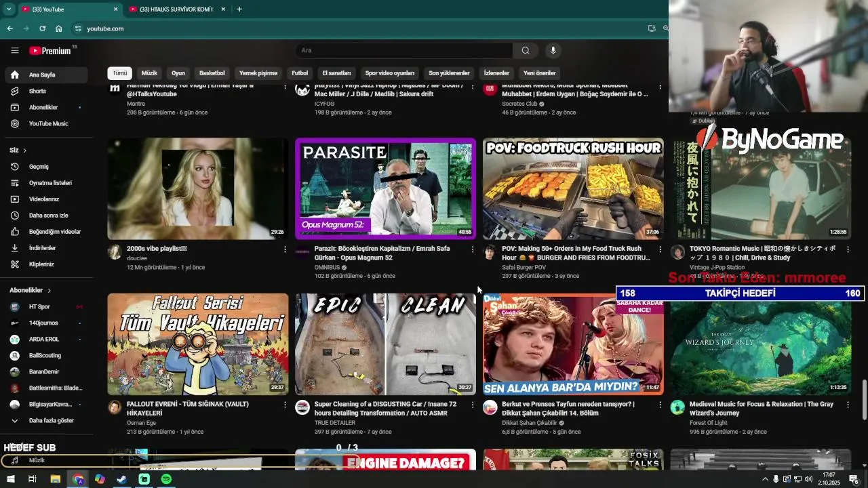The width and height of the screenshot is (868, 488).
Task: Open YouTube Music from sidebar
Action: pos(47,123)
